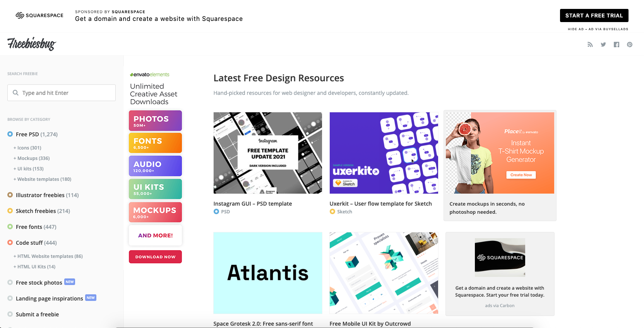Image resolution: width=644 pixels, height=328 pixels.
Task: Click the envato elements logo
Action: coord(150,74)
